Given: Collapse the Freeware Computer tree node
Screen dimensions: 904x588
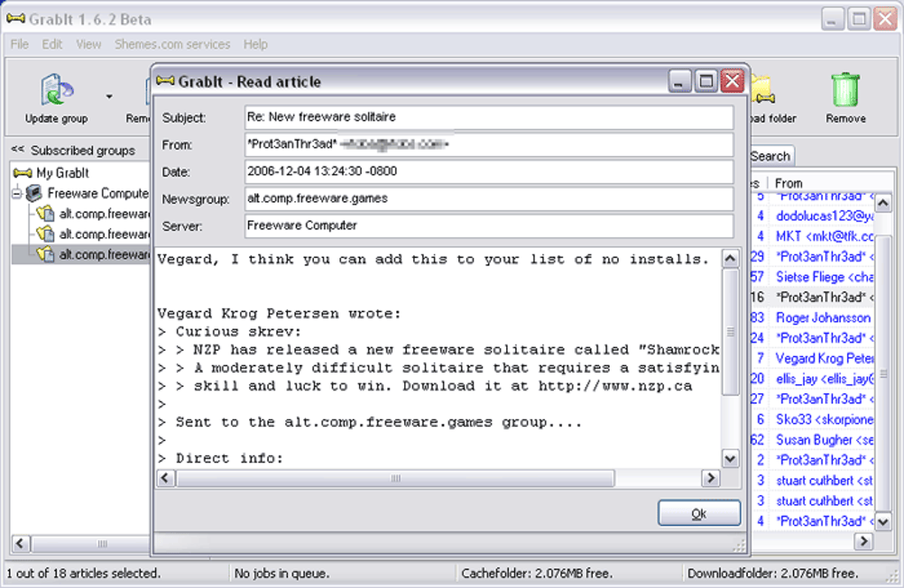Looking at the screenshot, I should click(x=17, y=194).
